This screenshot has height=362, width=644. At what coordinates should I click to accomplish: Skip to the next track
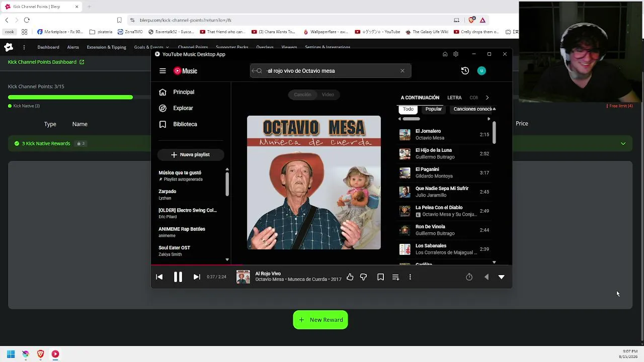click(197, 277)
